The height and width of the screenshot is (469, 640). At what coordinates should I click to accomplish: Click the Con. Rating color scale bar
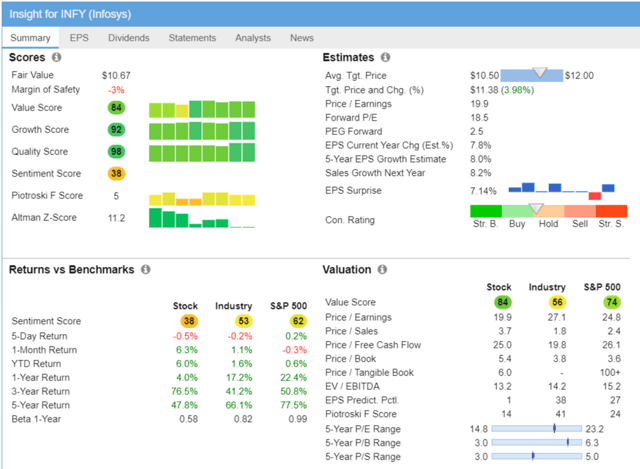point(549,211)
